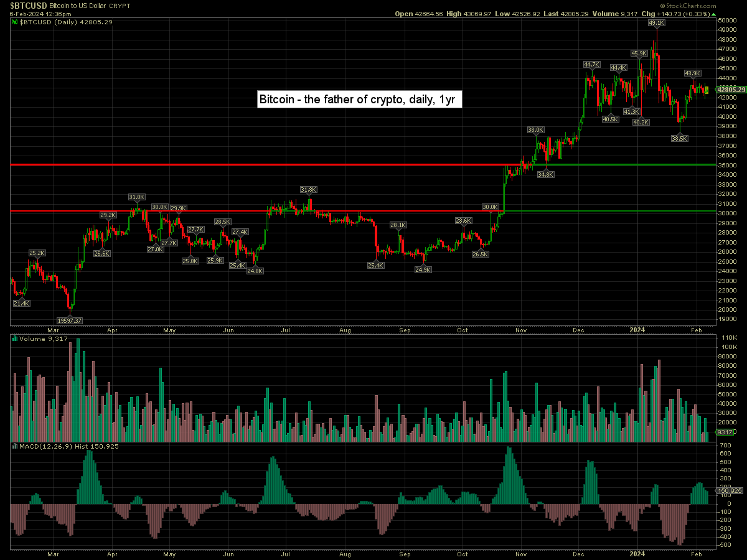Click the 38.5K low price label
This screenshot has width=747, height=560.
coord(679,139)
